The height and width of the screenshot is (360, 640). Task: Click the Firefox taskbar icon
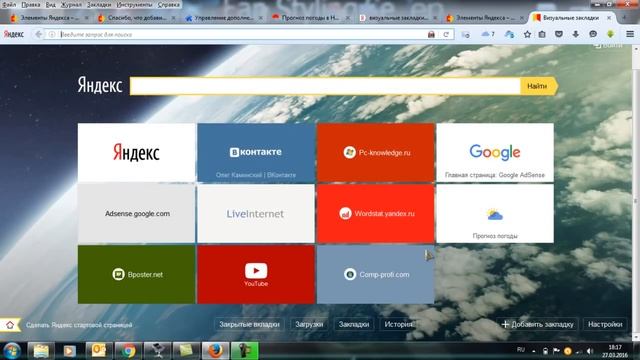[x=216, y=351]
